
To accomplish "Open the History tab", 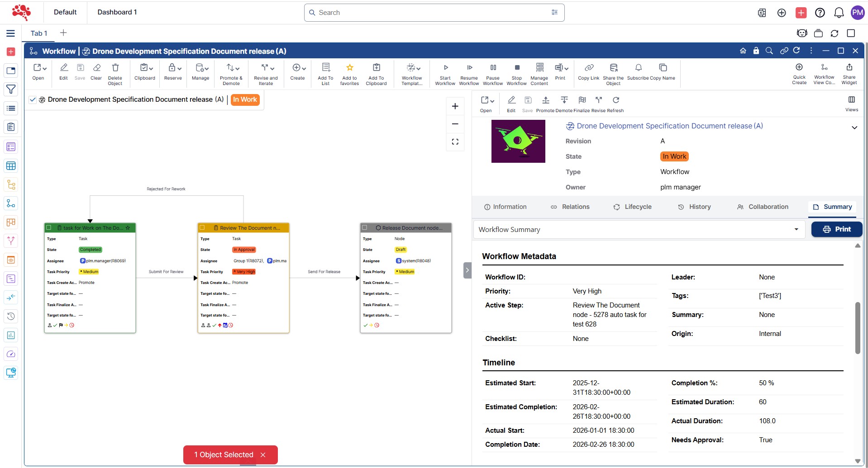I will (694, 207).
